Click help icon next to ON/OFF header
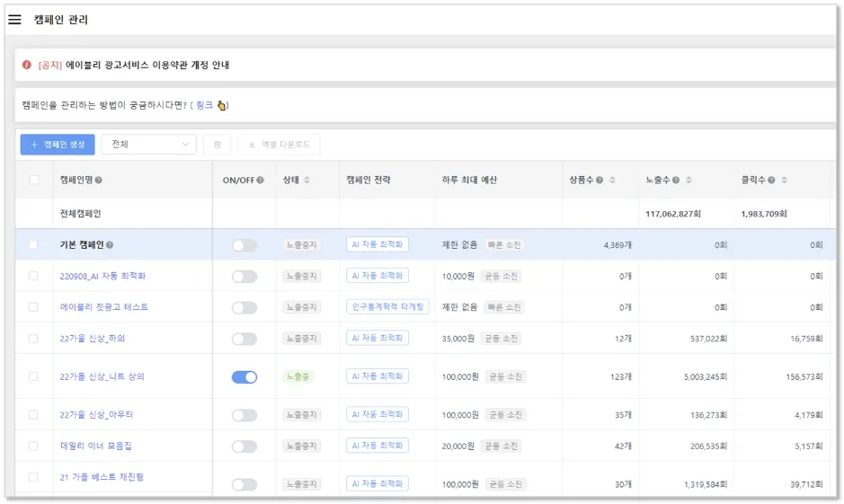The height and width of the screenshot is (504, 844). point(260,181)
